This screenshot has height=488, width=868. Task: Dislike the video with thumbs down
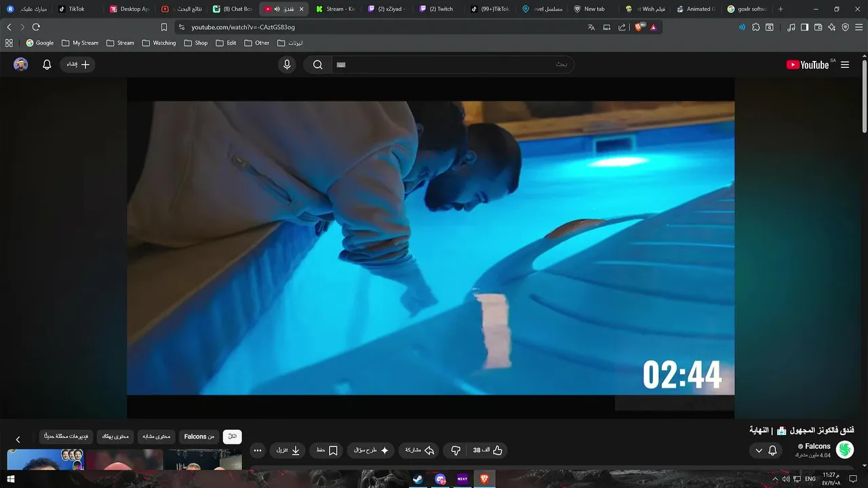[456, 450]
